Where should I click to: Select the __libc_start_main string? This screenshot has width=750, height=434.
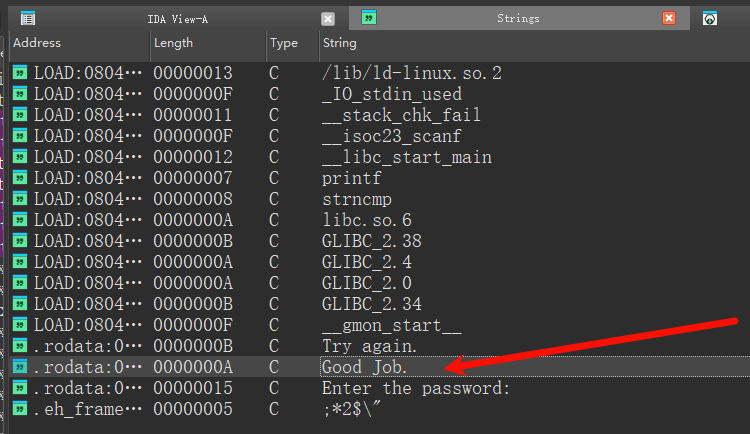(407, 157)
